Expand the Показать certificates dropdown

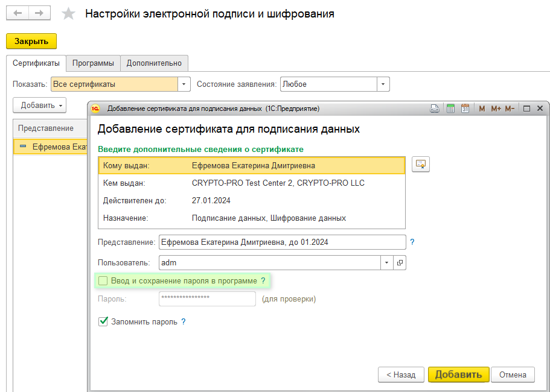coord(184,84)
